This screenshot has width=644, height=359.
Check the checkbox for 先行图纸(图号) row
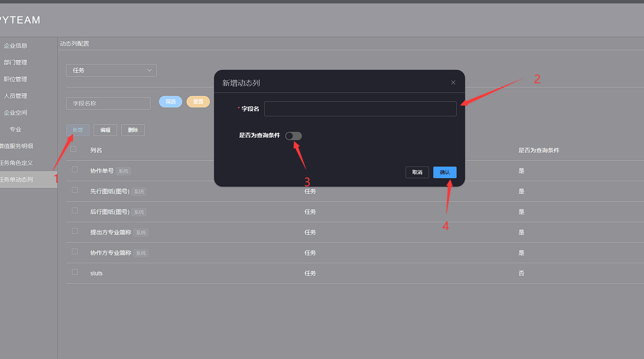[75, 190]
